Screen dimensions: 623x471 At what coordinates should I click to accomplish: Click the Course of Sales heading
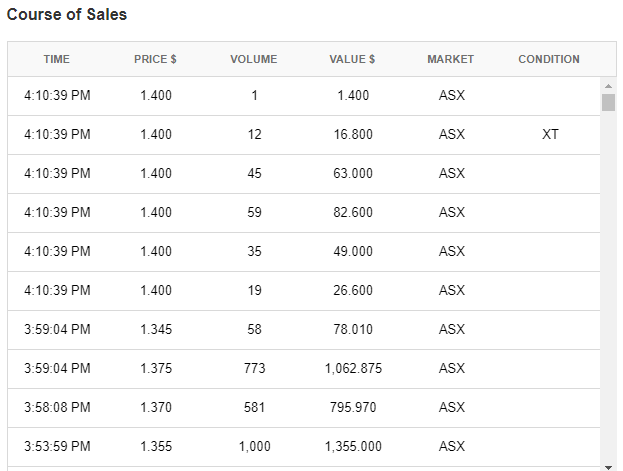(x=67, y=16)
